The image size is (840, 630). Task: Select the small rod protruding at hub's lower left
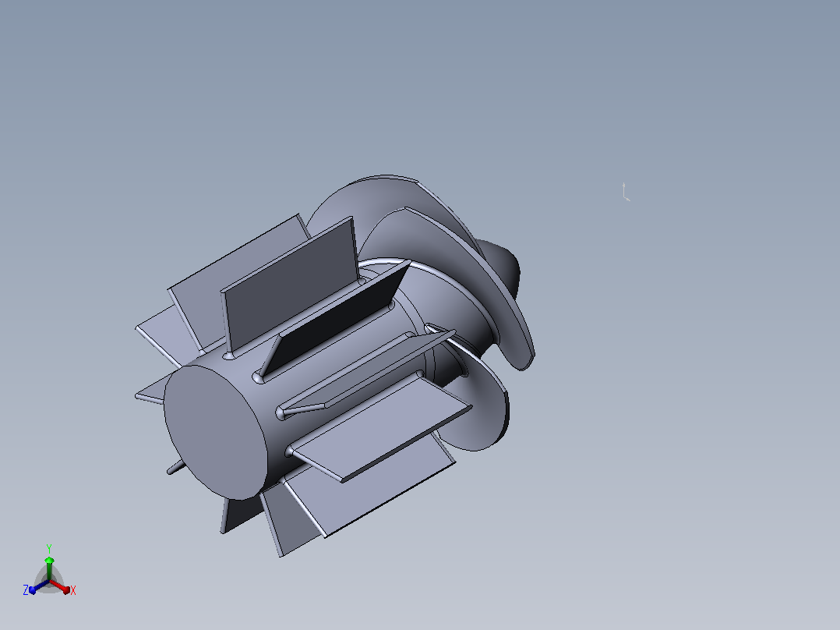pos(175,468)
